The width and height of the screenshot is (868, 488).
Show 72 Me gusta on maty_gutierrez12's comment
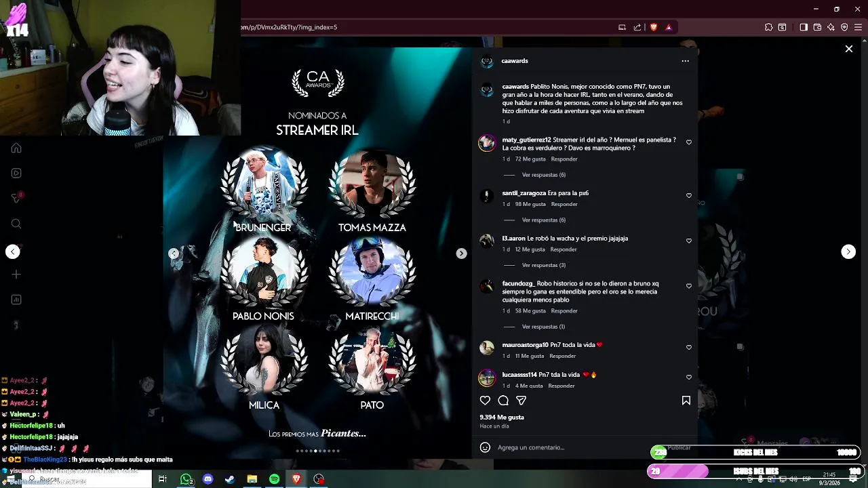point(530,159)
